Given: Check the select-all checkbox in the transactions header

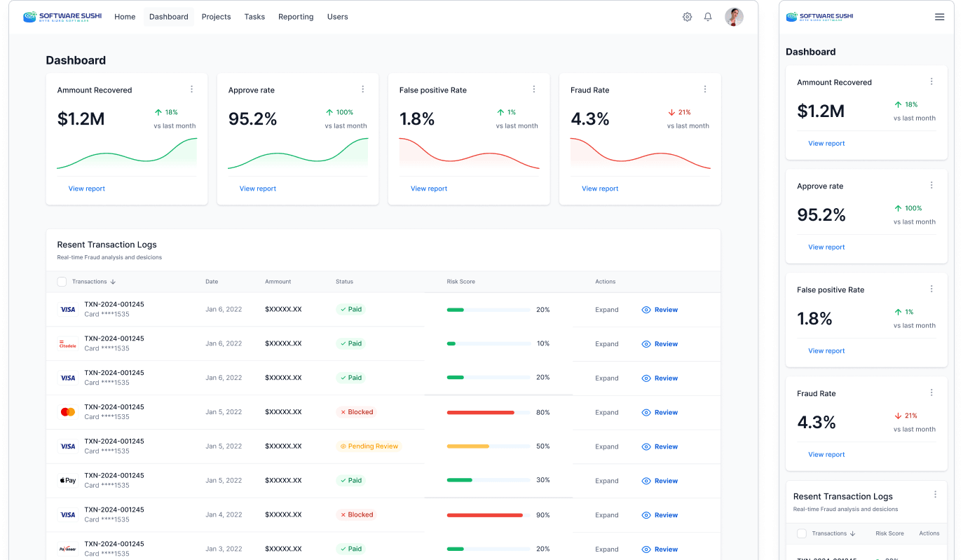Looking at the screenshot, I should pos(62,281).
